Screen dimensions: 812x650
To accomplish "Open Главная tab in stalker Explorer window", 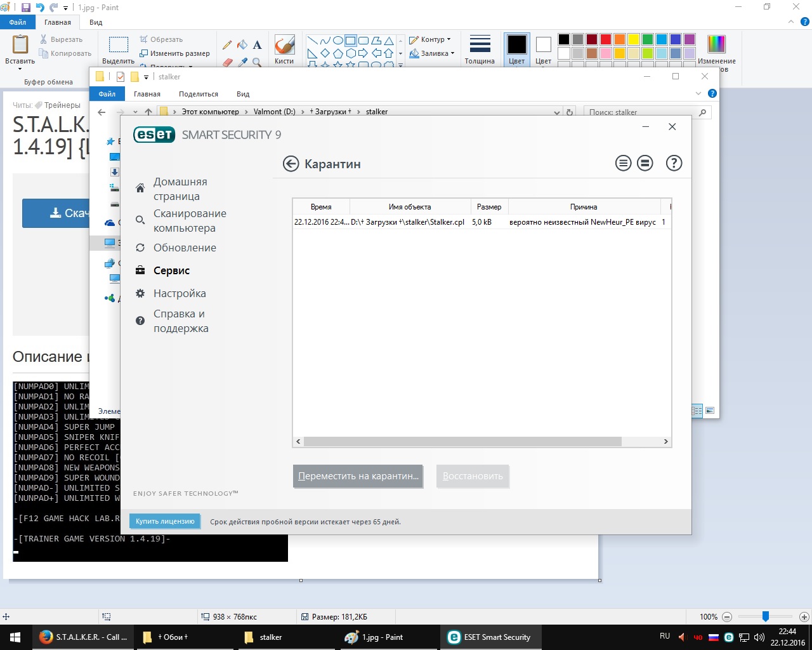I will click(x=147, y=94).
